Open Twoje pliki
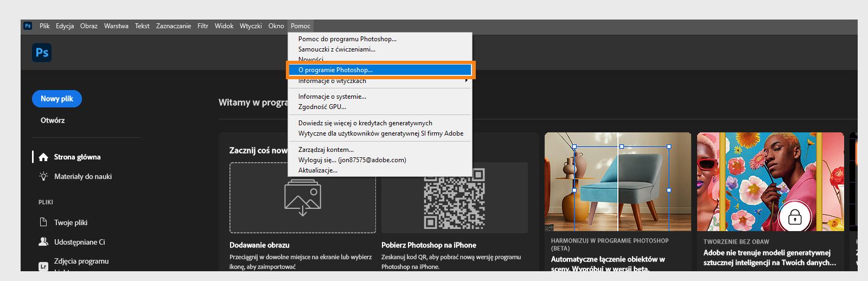Viewport: 868px width, 281px height. tap(71, 222)
